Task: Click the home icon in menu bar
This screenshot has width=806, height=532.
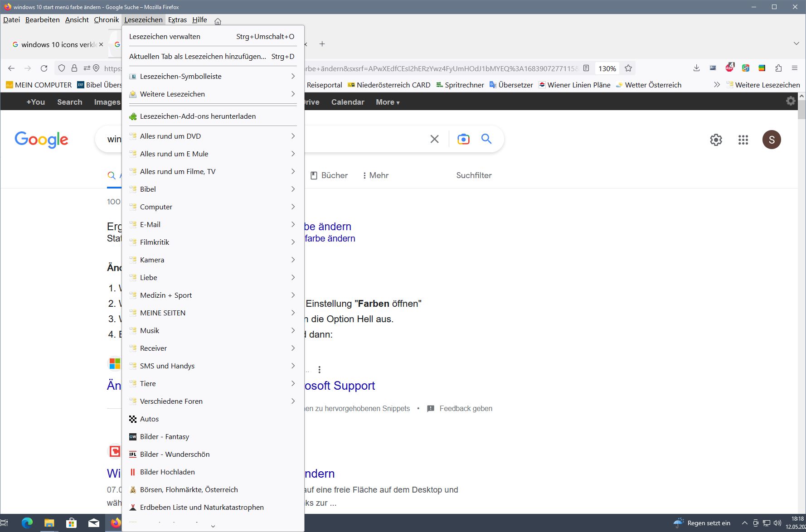Action: (218, 21)
